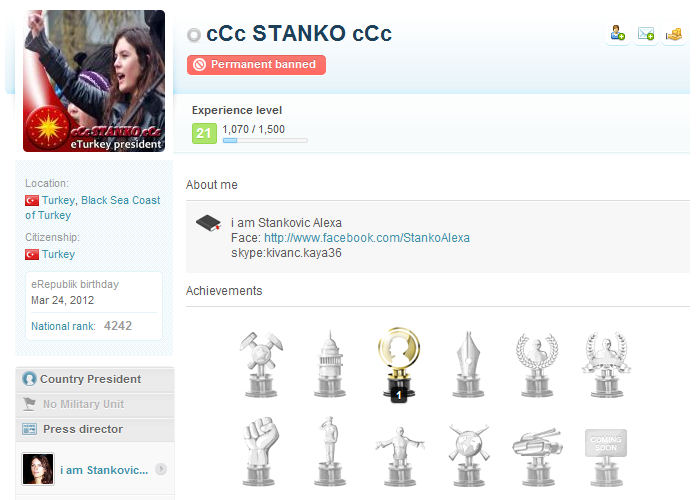This screenshot has width=700, height=500.
Task: Click the Black Sea Coast of Turkey link
Action: point(93,208)
